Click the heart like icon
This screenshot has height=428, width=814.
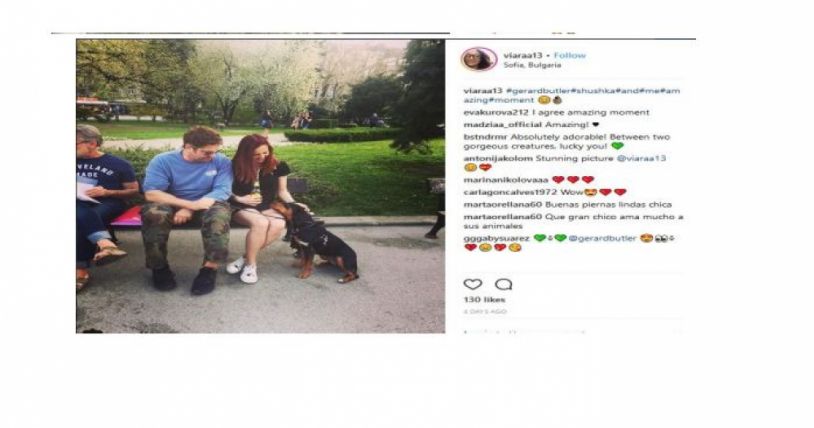click(x=472, y=284)
